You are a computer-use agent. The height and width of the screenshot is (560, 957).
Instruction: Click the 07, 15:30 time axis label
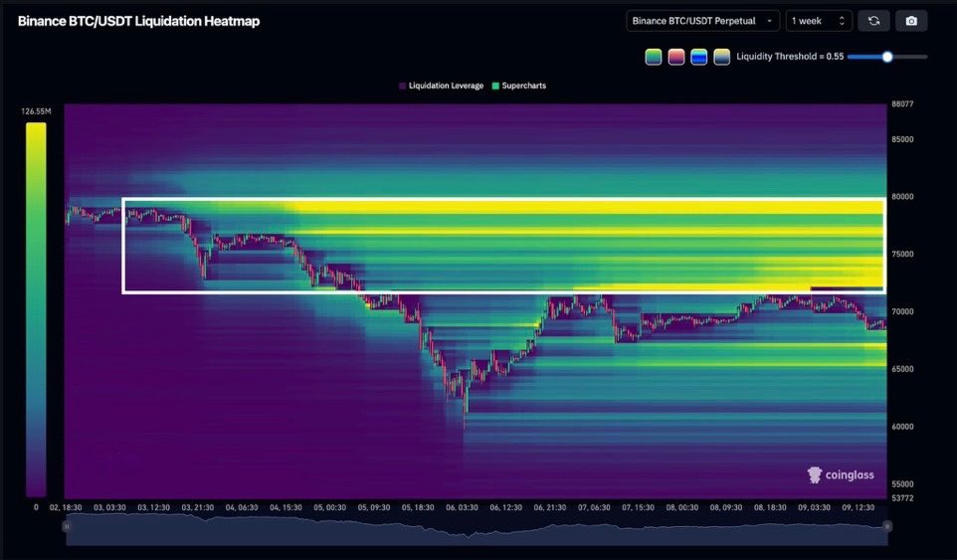click(x=638, y=507)
